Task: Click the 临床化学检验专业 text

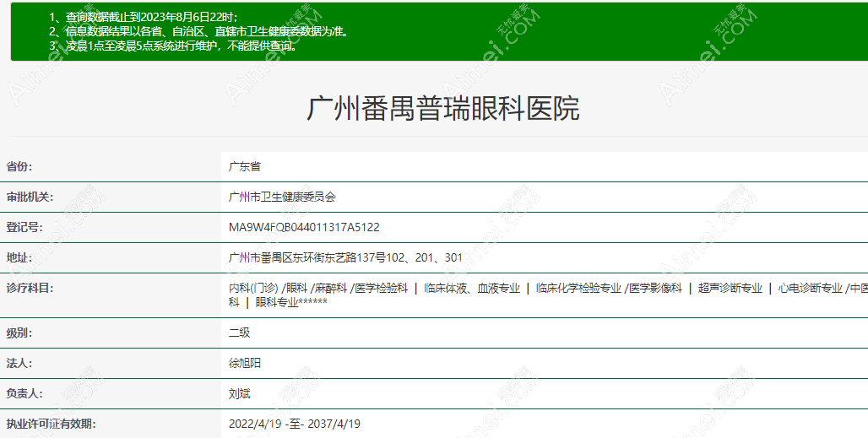Action: click(578, 288)
